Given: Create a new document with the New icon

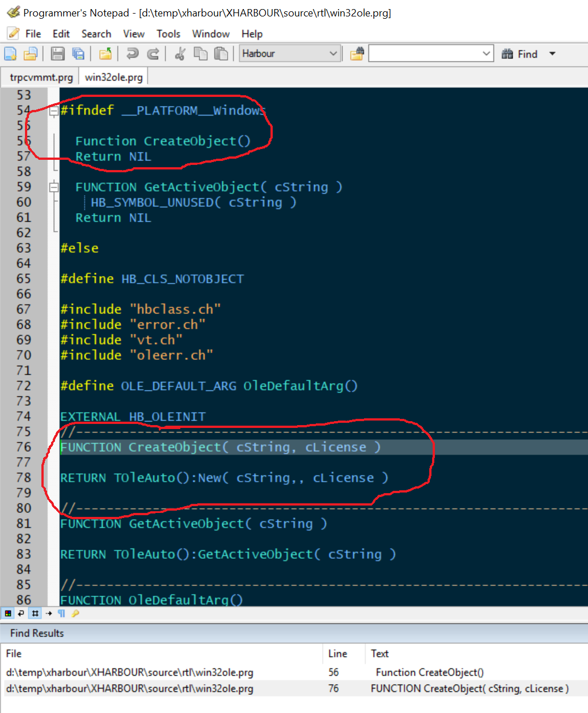Looking at the screenshot, I should pos(10,54).
